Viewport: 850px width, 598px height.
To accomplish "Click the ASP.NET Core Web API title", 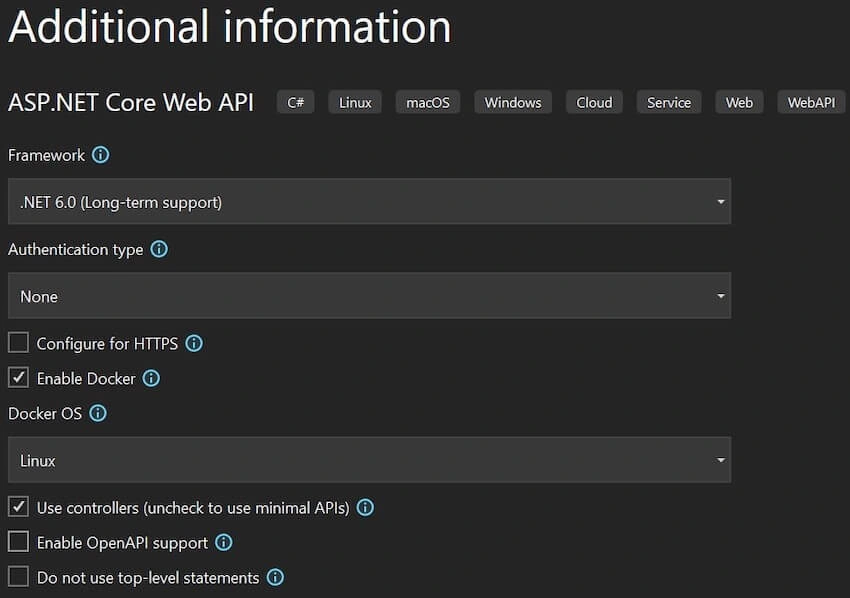I will [x=131, y=102].
